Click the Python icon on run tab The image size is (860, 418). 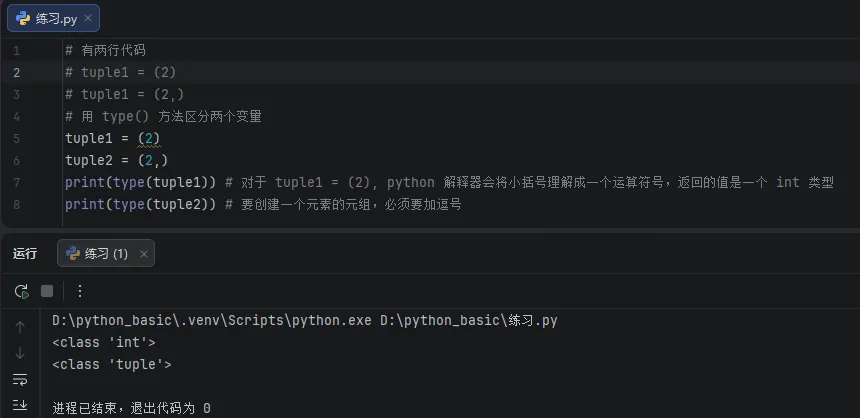tap(73, 254)
